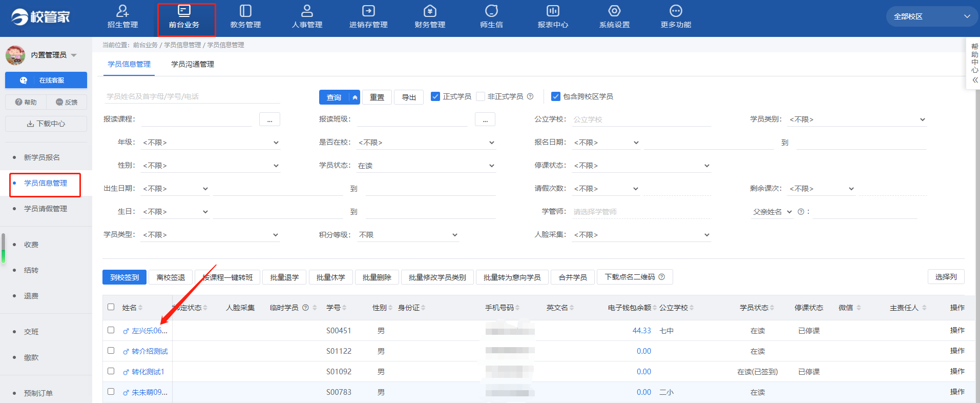
Task: Click the admin avatar picture
Action: tap(15, 55)
